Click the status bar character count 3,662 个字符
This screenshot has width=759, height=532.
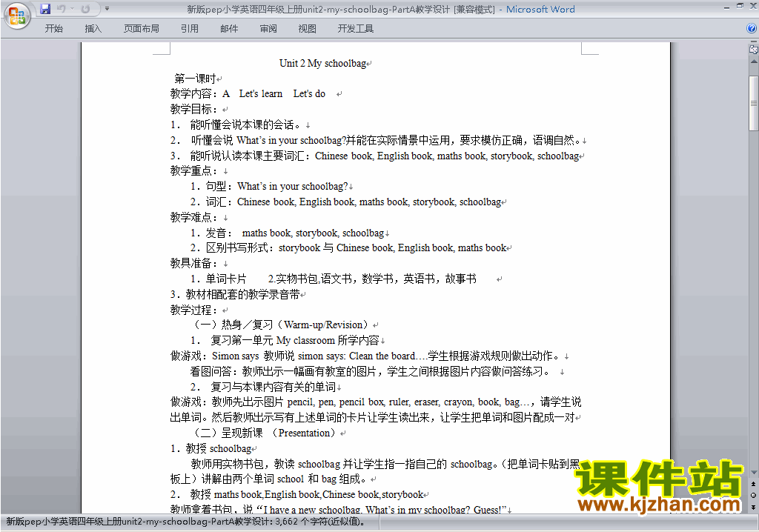pyautogui.click(x=320, y=522)
